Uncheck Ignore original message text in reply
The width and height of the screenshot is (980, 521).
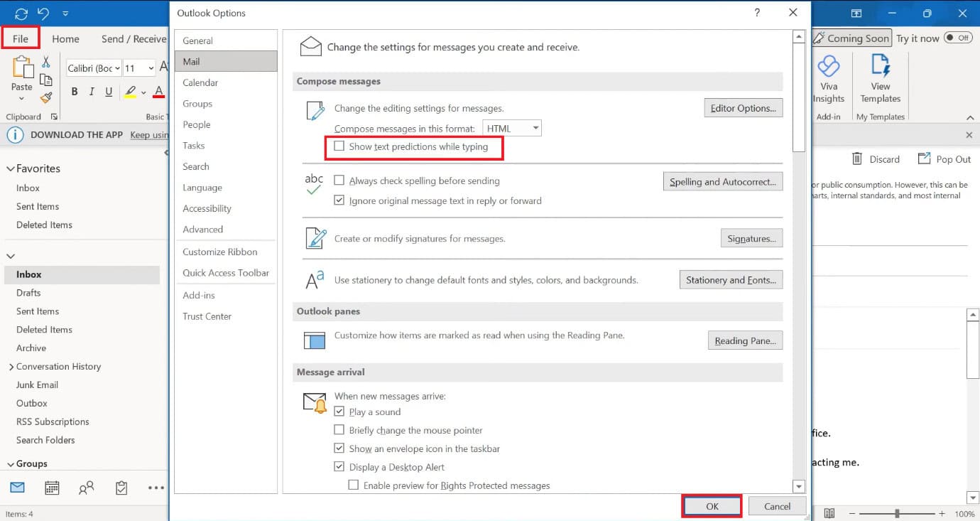click(339, 200)
